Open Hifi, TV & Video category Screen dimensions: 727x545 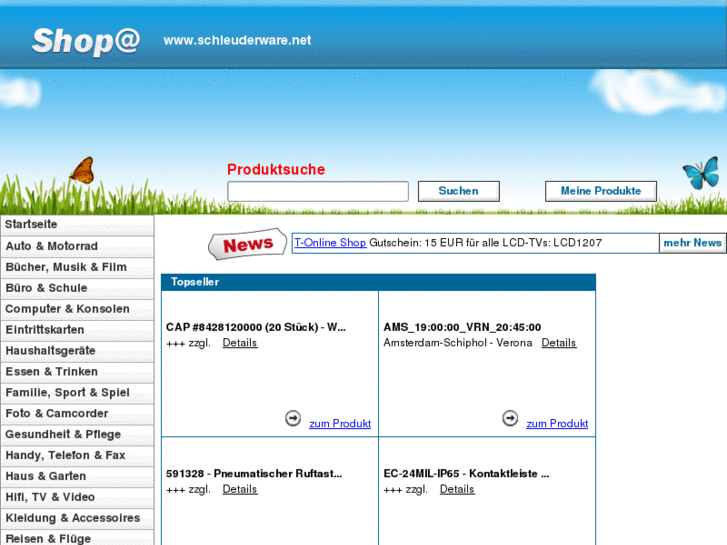[x=77, y=497]
